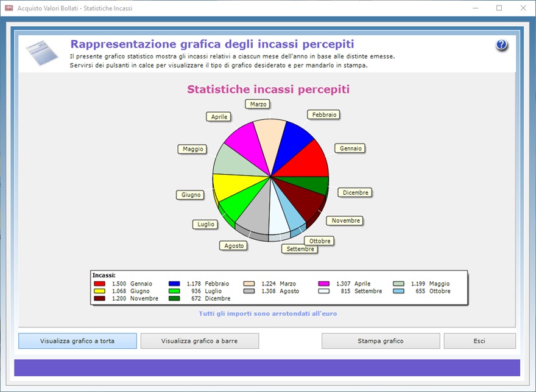536x392 pixels.
Task: Click the dark red Novembre legend swatch
Action: click(99, 298)
